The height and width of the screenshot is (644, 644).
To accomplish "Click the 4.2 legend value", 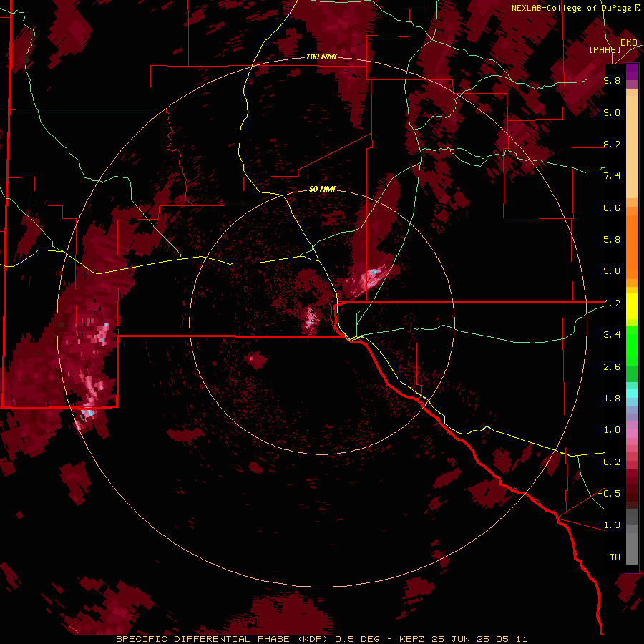I will pyautogui.click(x=612, y=303).
